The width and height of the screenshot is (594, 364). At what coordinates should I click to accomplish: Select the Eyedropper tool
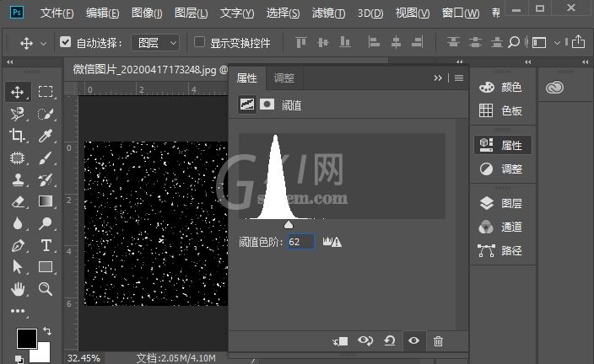[46, 136]
